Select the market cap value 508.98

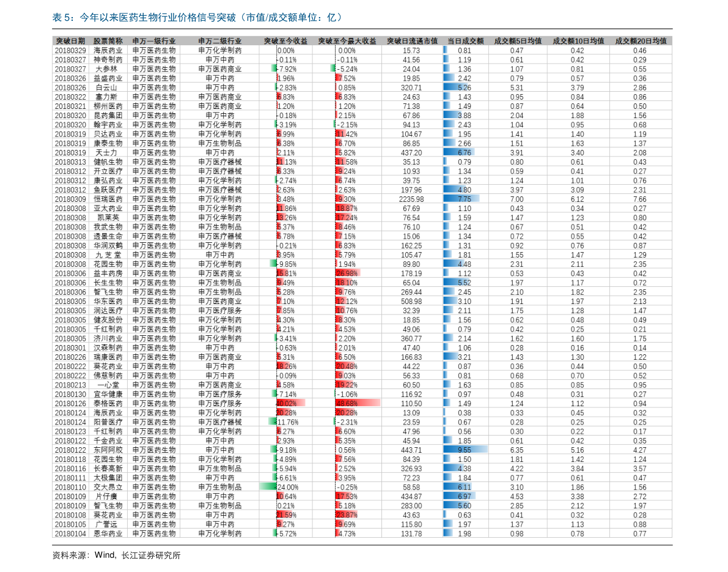click(412, 301)
